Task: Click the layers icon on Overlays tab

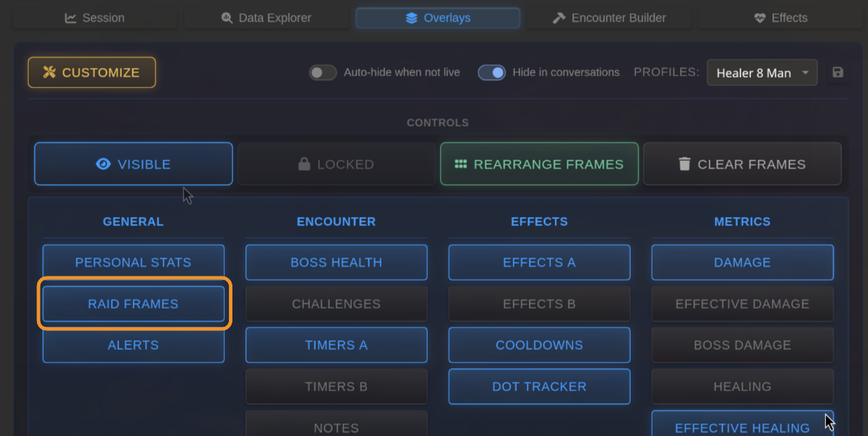Action: (x=412, y=18)
